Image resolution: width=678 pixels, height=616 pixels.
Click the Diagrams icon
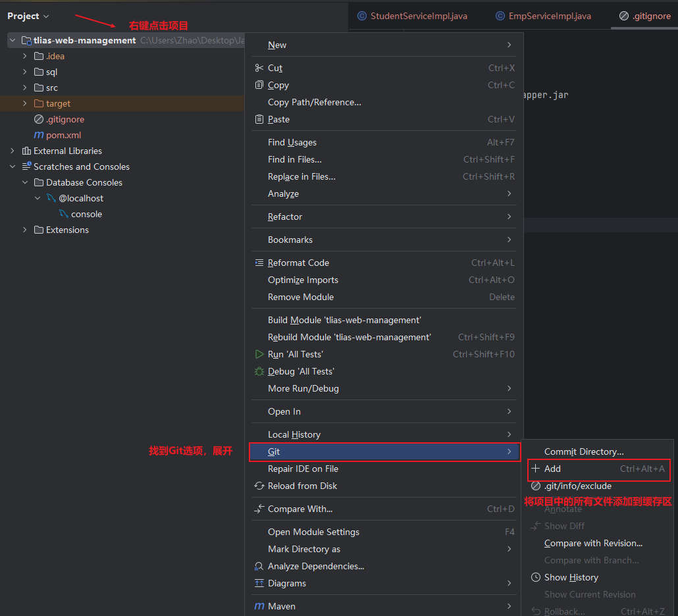click(259, 583)
